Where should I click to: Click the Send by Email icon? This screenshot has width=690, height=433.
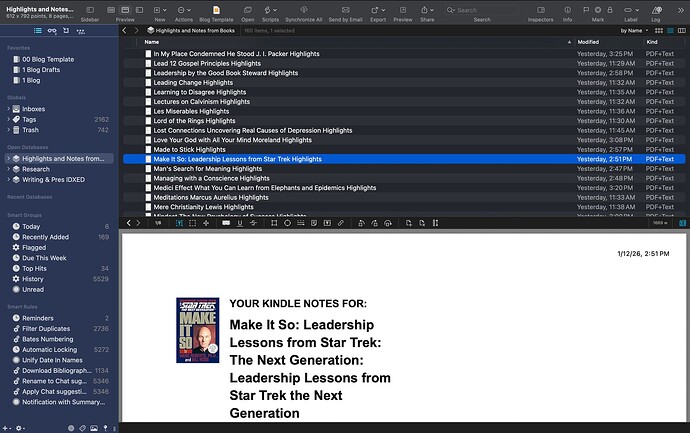[x=346, y=9]
